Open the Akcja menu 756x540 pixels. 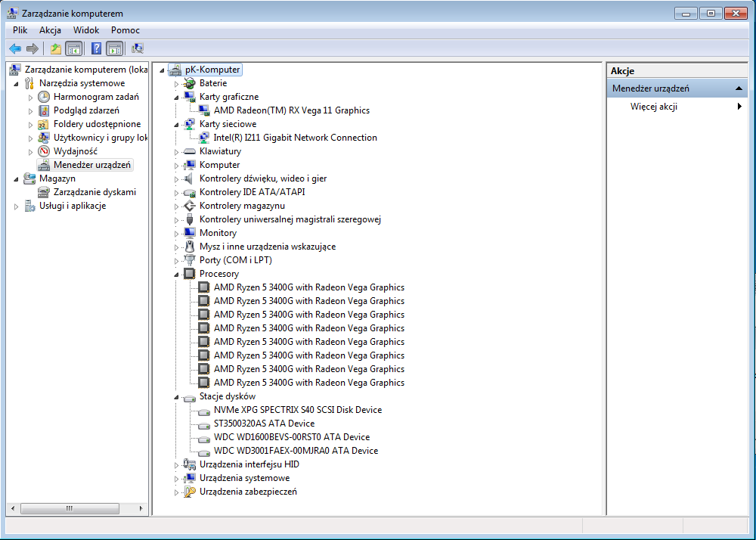[x=50, y=30]
